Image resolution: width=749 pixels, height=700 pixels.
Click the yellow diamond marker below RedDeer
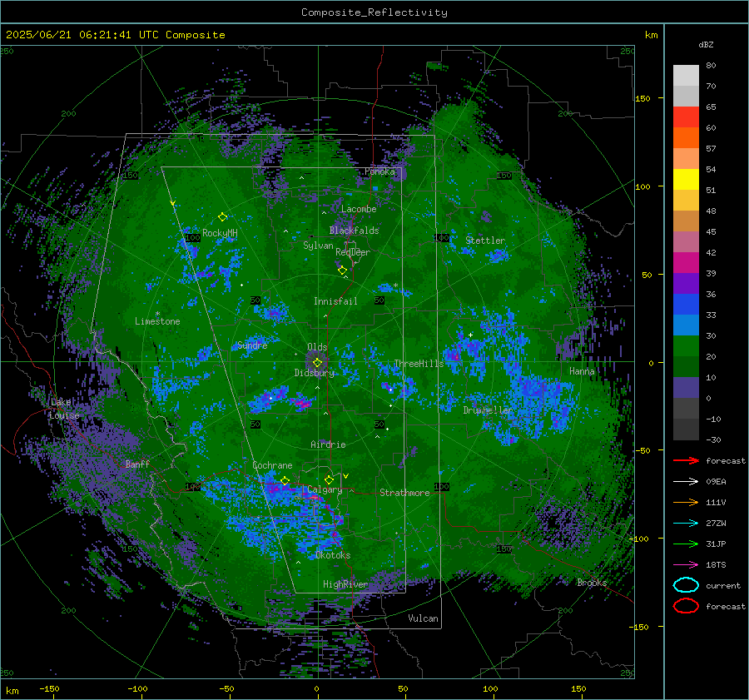coord(343,271)
